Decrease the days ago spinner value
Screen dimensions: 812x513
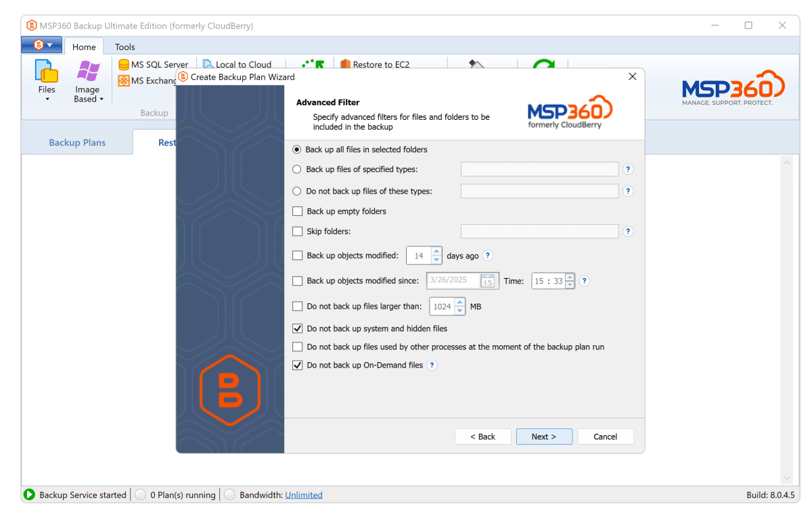tap(436, 260)
